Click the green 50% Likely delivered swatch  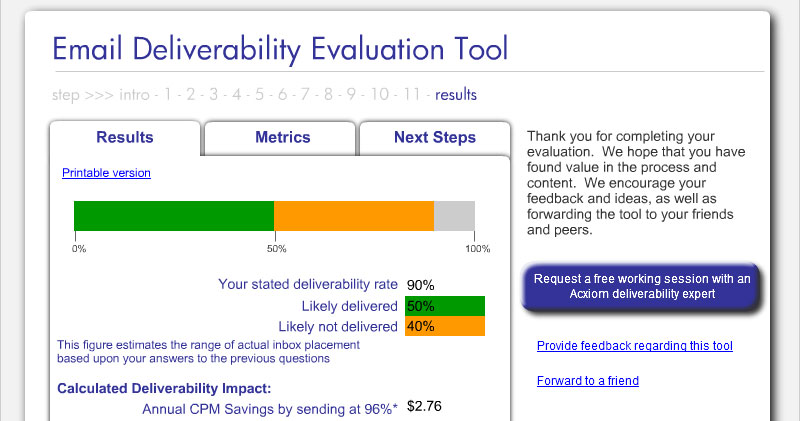pos(445,306)
